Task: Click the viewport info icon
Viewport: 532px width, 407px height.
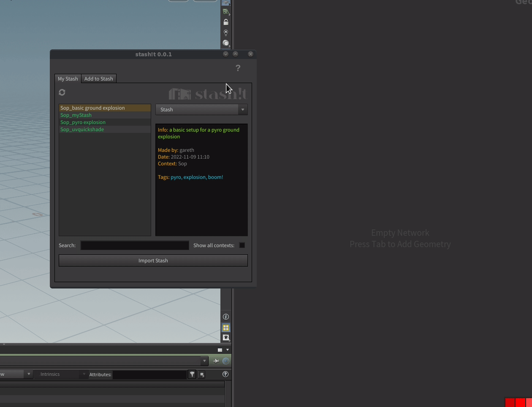Action: tap(226, 317)
